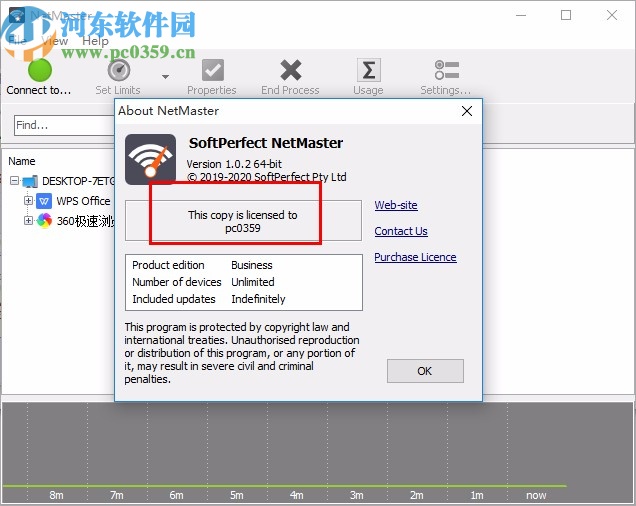This screenshot has width=636, height=506.
Task: Open the View menu
Action: (54, 41)
